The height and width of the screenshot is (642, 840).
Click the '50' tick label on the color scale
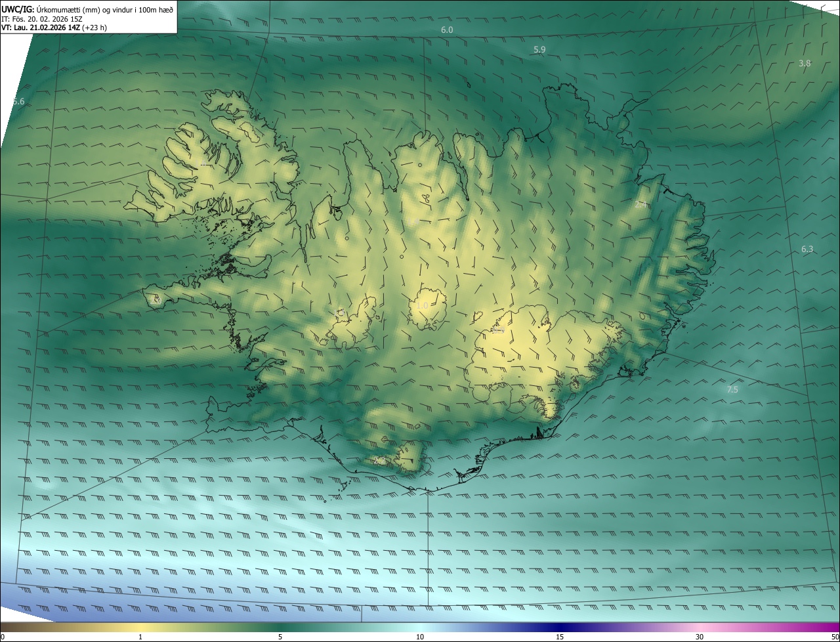coord(835,637)
